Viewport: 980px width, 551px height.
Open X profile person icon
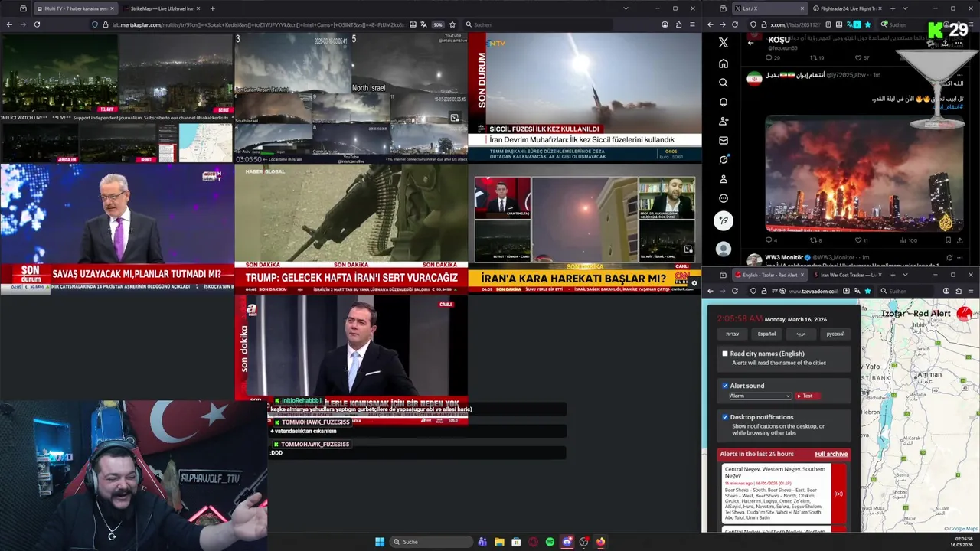pyautogui.click(x=724, y=179)
